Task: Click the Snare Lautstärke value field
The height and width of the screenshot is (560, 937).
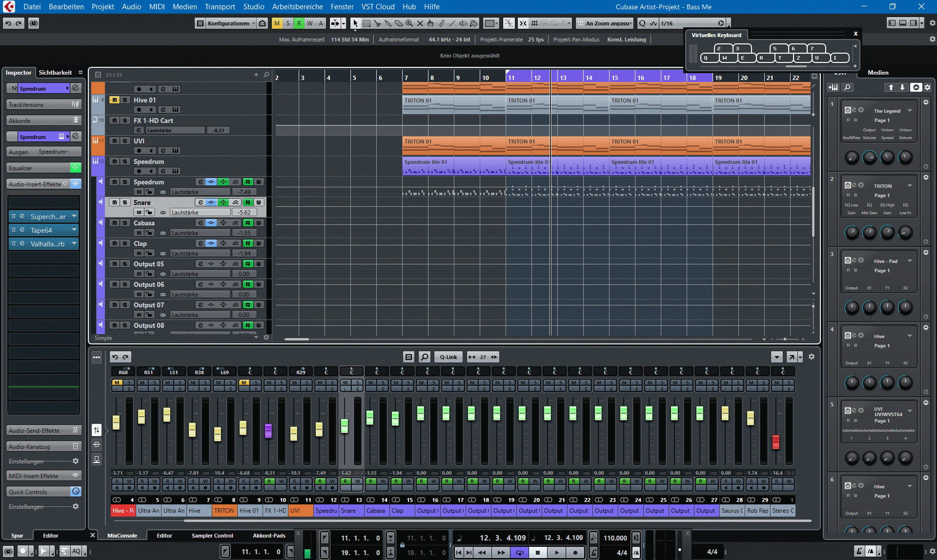Action: click(244, 213)
